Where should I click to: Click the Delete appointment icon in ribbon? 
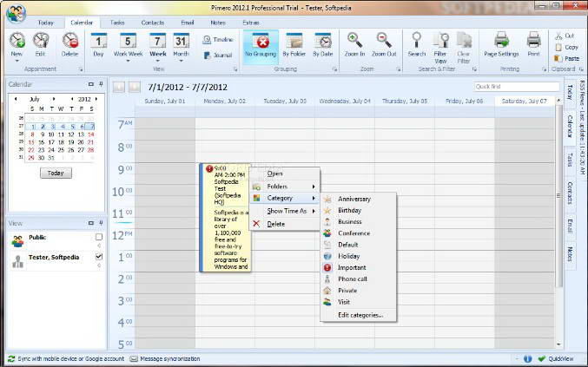pos(69,41)
